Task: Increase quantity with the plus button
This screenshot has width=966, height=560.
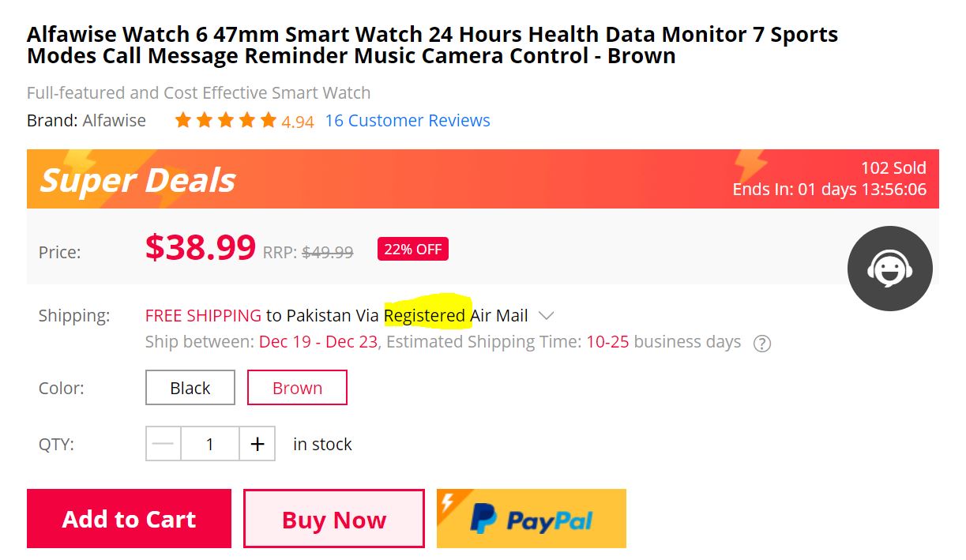Action: (257, 444)
